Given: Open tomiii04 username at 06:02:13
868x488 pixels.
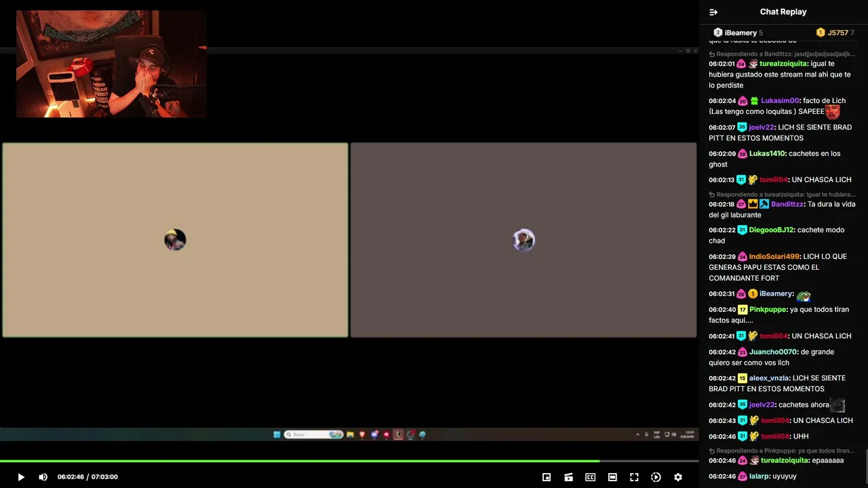Looking at the screenshot, I should (774, 180).
